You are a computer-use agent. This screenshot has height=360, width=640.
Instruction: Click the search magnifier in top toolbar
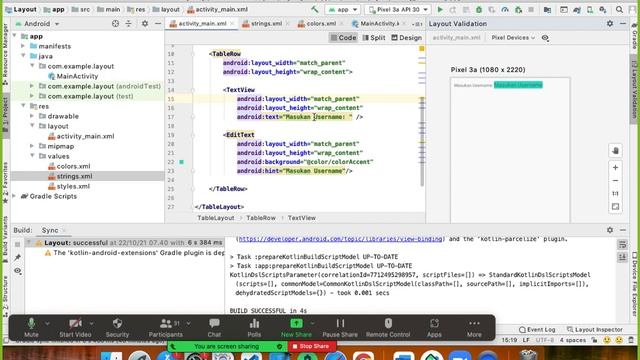point(619,9)
